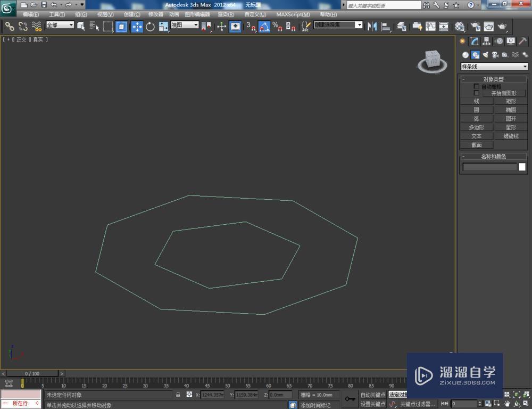The height and width of the screenshot is (409, 532).
Task: Toggle the 开始新图形 checkbox
Action: 477,92
